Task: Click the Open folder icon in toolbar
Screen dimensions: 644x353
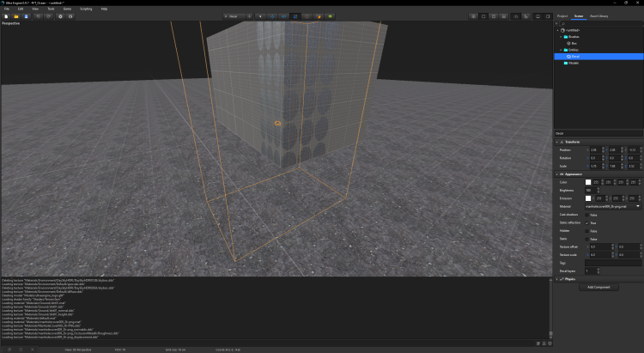Action: (x=16, y=16)
